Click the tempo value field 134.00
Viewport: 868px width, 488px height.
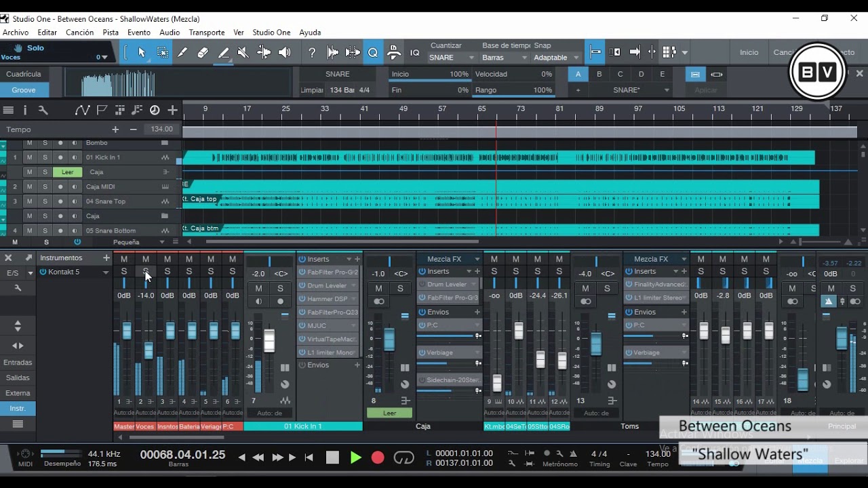click(162, 129)
